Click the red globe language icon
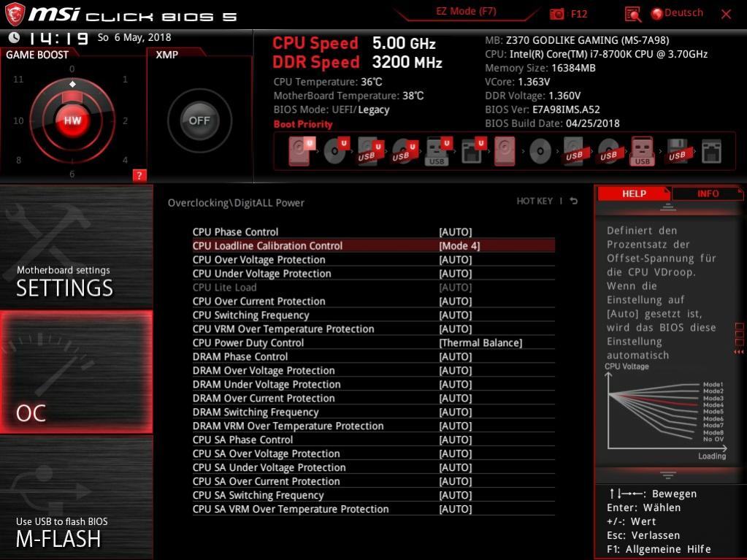Viewport: 747px width, 560px height. (x=657, y=14)
